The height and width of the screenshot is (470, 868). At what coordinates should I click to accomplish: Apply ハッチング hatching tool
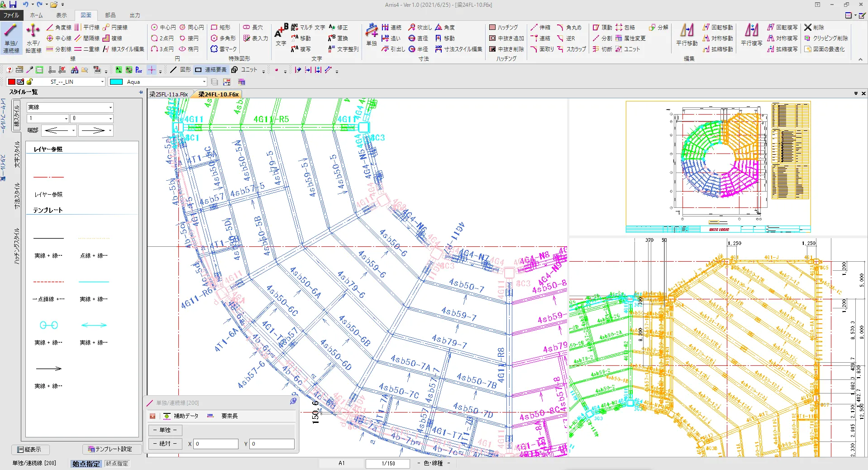tap(503, 28)
